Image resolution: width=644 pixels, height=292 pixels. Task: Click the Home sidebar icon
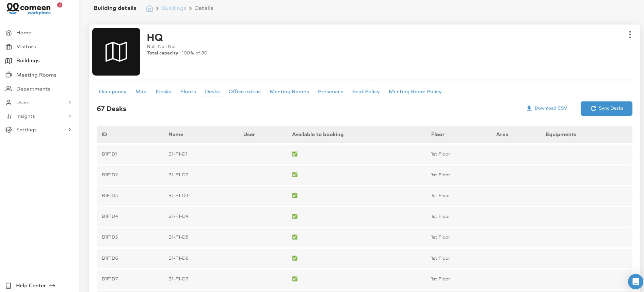pos(9,33)
